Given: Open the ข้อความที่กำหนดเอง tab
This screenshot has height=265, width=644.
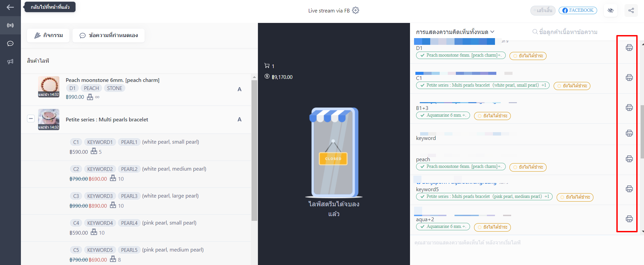Looking at the screenshot, I should pyautogui.click(x=109, y=35).
